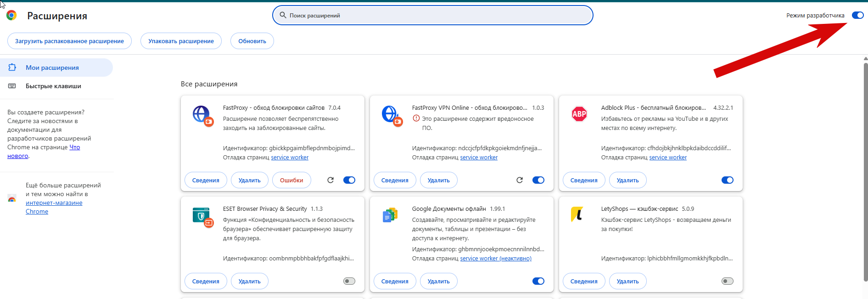
Task: Reload the FastProxy 7.0.4 extension
Action: (330, 180)
